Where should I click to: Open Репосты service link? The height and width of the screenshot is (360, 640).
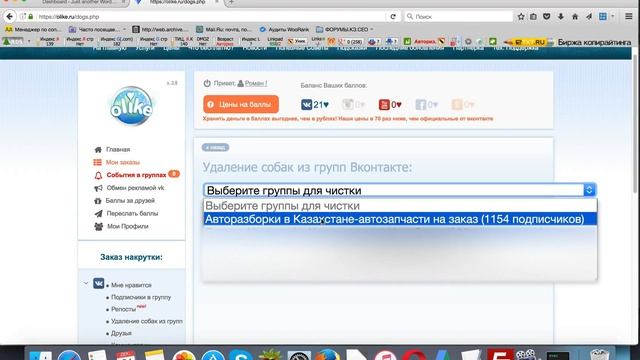[123, 309]
